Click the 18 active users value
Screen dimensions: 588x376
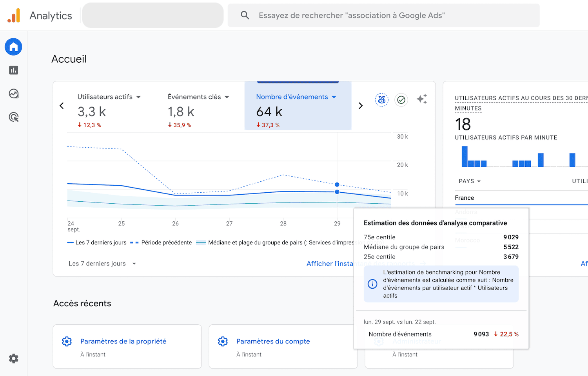pyautogui.click(x=463, y=124)
